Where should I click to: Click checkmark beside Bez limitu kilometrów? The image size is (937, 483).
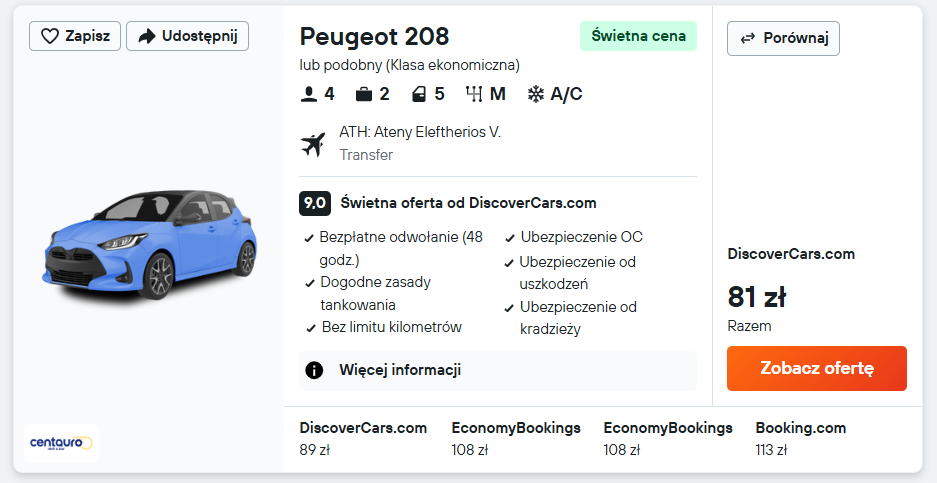tap(311, 328)
